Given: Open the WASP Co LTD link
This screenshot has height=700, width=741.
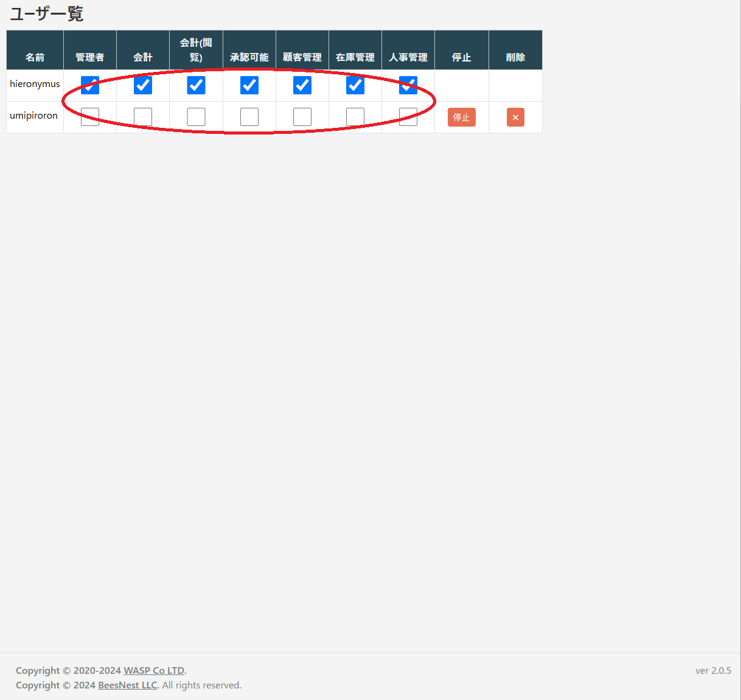Looking at the screenshot, I should (154, 670).
